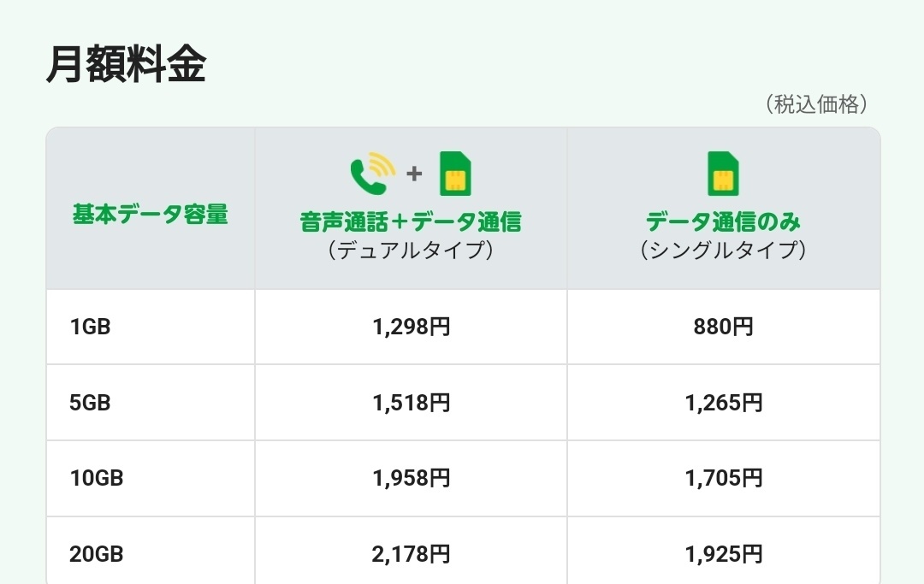Select the 5GB row label
Image resolution: width=924 pixels, height=584 pixels.
pos(90,403)
